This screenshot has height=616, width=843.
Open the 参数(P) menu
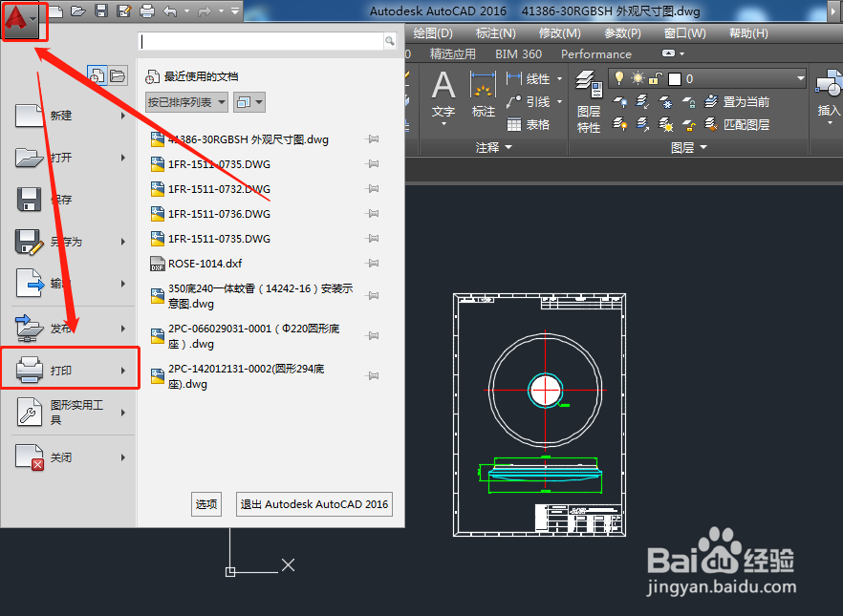[622, 33]
